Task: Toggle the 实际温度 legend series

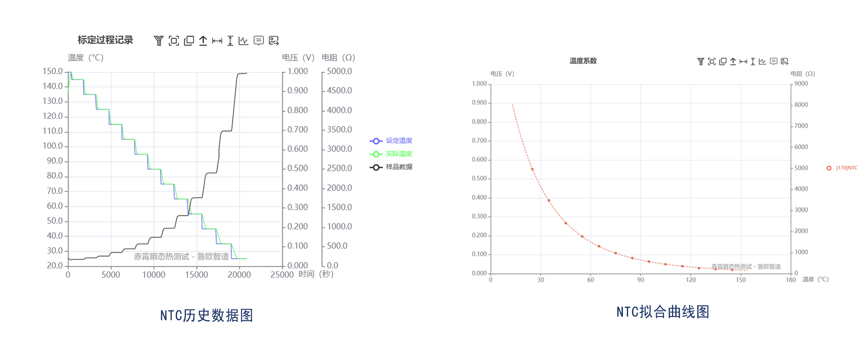Action: [391, 154]
